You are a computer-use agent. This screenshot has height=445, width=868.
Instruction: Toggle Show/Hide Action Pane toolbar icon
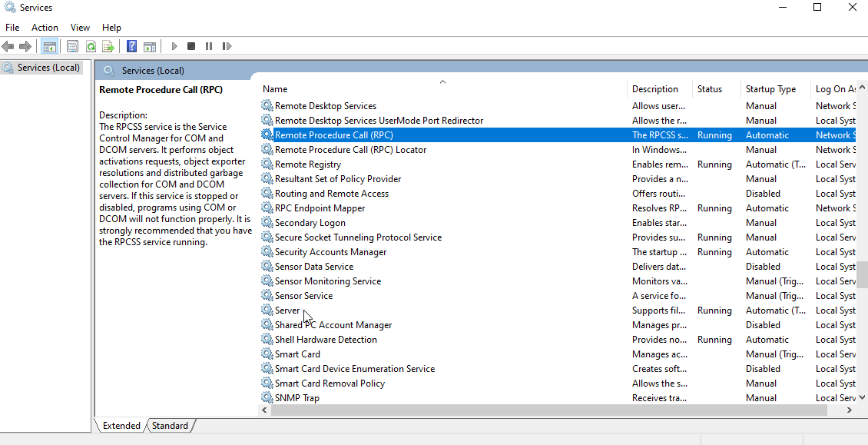click(150, 47)
